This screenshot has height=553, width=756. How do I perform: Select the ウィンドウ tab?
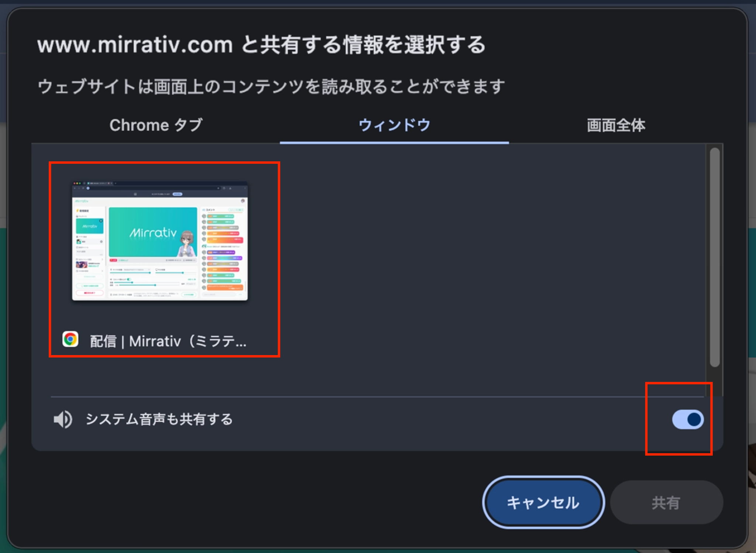point(394,125)
